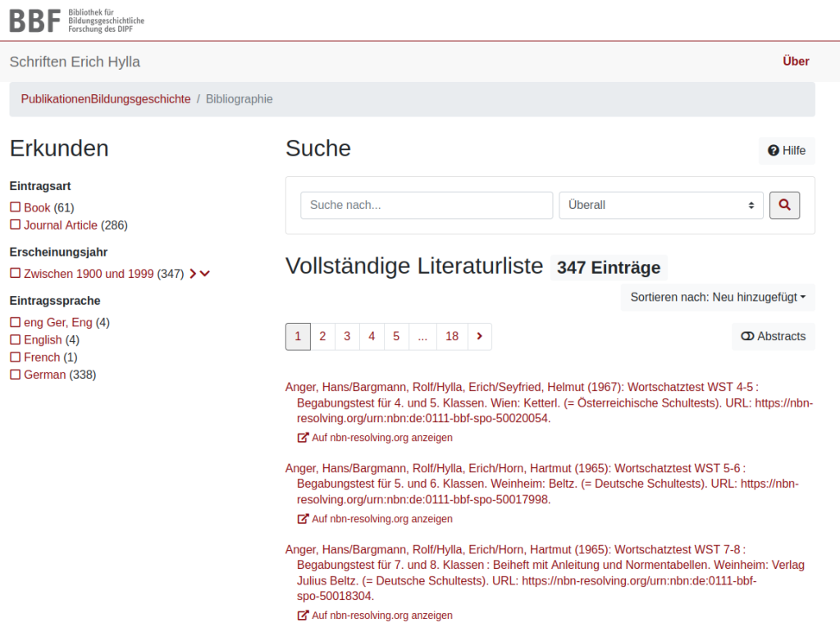Jump to last page 18

[x=452, y=336]
